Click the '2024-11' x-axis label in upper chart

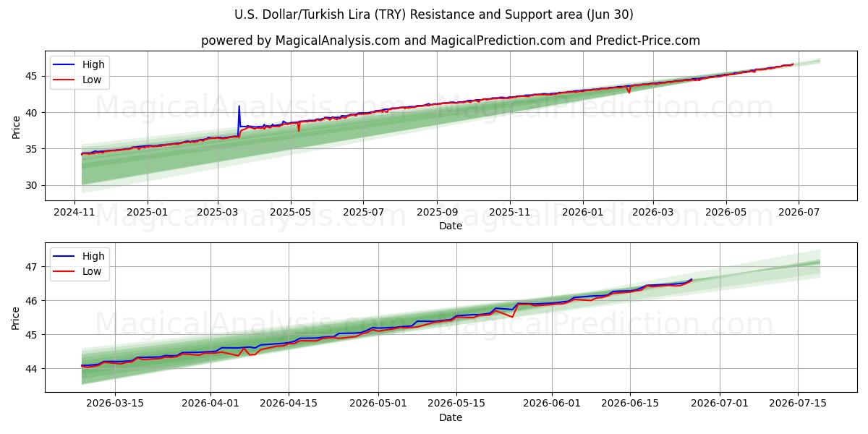point(75,213)
